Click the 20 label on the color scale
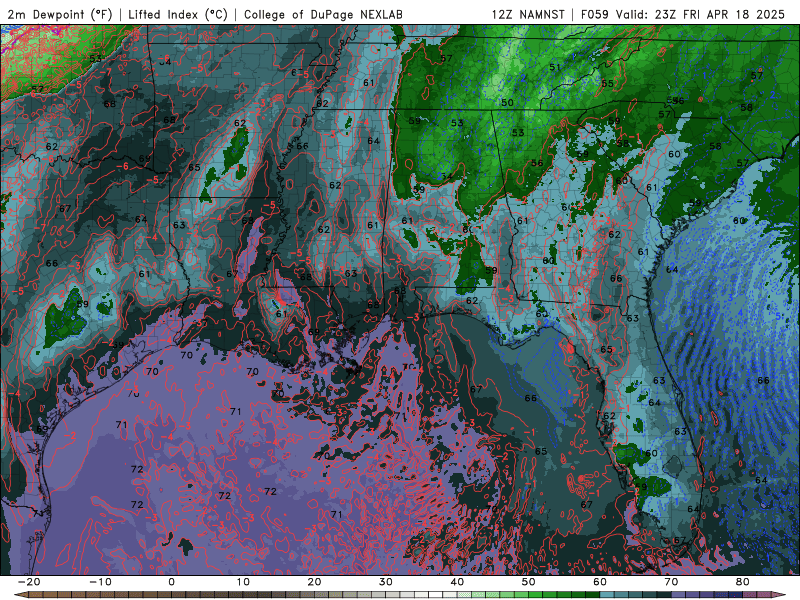The image size is (800, 600). click(x=314, y=582)
